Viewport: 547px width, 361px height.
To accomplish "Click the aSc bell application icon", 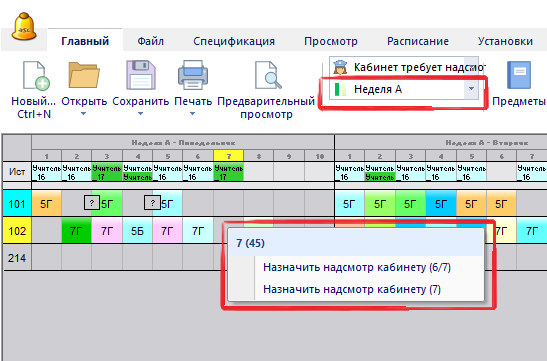I will point(24,27).
